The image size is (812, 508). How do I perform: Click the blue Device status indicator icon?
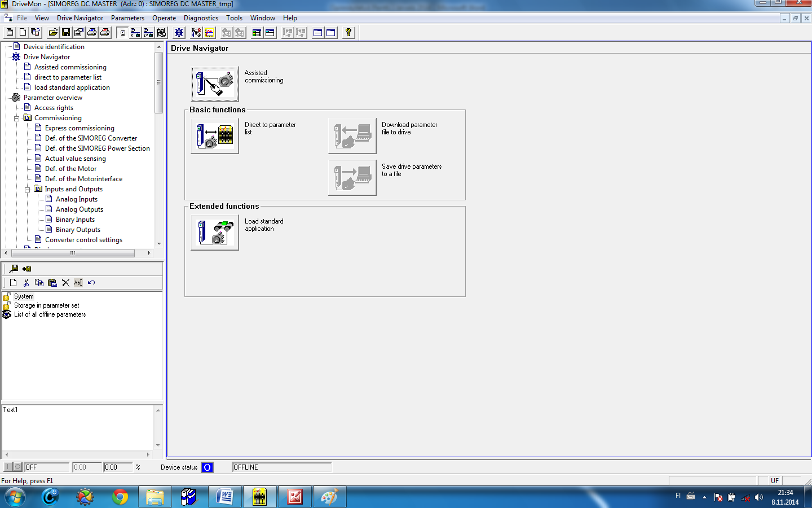click(x=207, y=467)
